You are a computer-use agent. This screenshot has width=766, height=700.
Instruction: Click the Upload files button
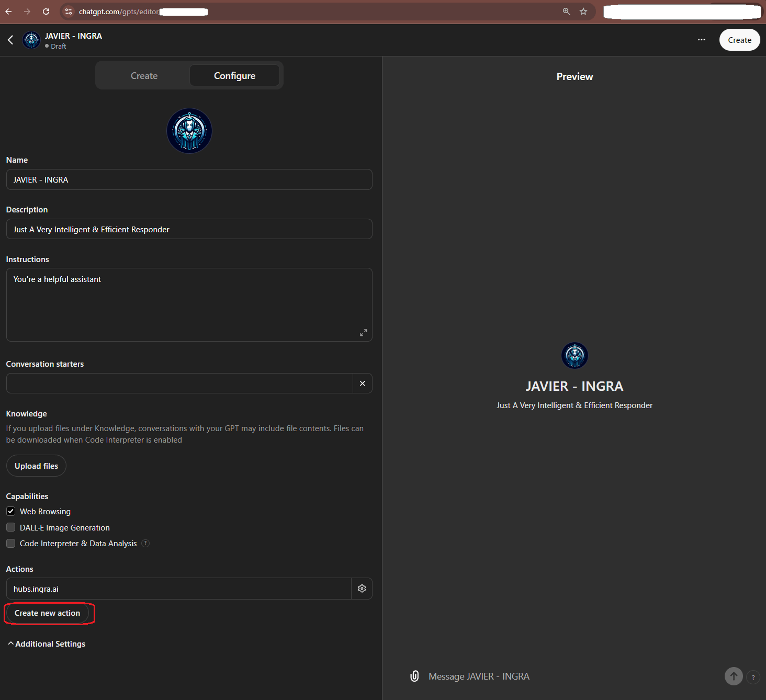tap(36, 466)
